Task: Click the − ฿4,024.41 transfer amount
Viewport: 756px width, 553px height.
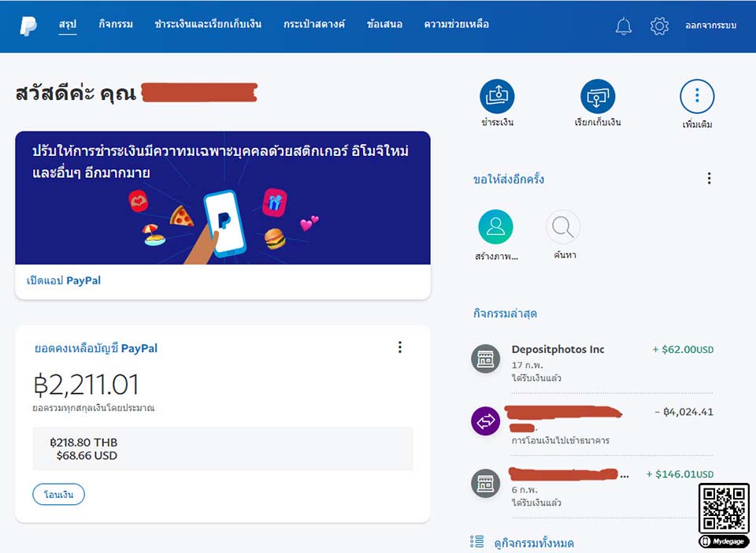Action: [684, 412]
